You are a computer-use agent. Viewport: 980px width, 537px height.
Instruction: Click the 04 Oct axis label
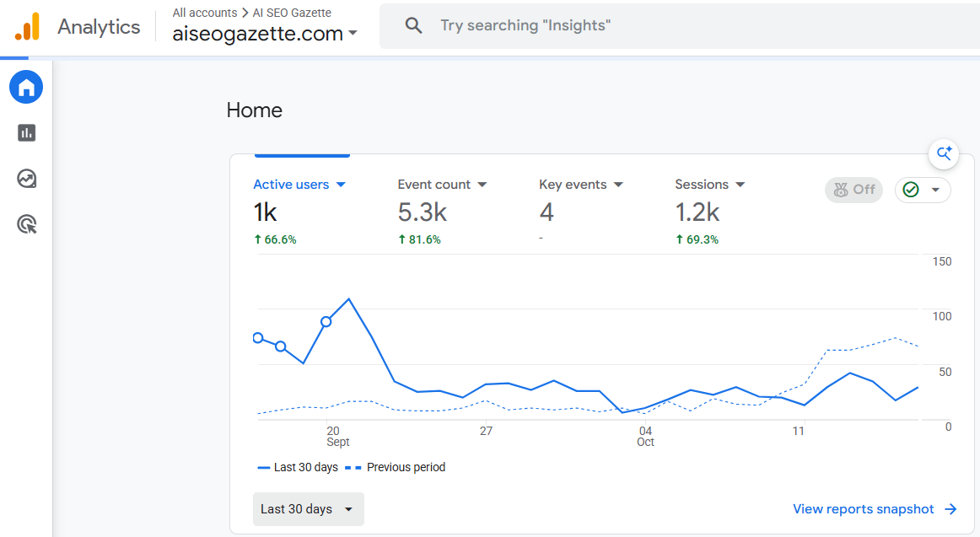[x=646, y=437]
